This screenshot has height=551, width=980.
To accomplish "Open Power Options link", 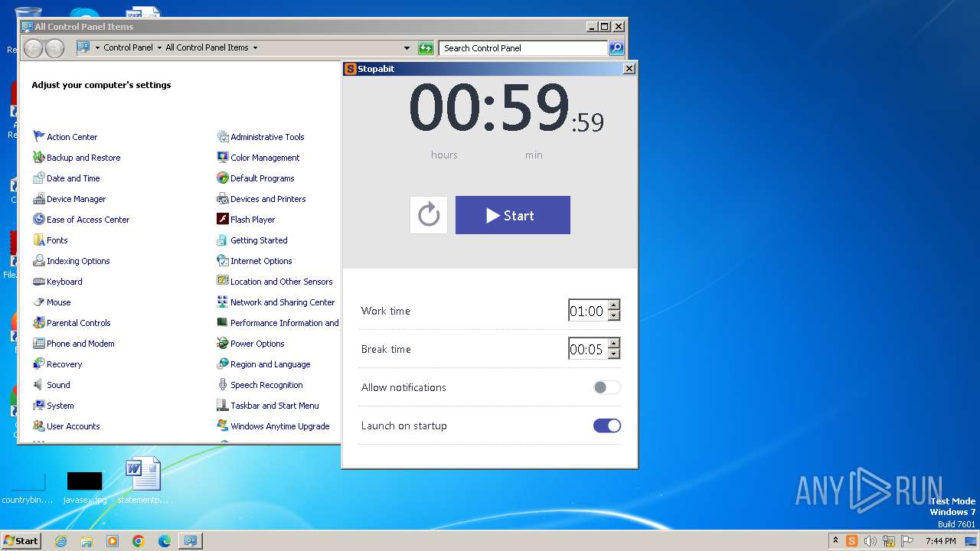I will tap(257, 344).
